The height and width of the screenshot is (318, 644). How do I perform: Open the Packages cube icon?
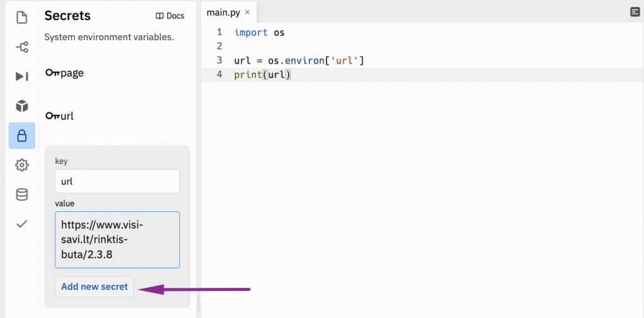22,106
